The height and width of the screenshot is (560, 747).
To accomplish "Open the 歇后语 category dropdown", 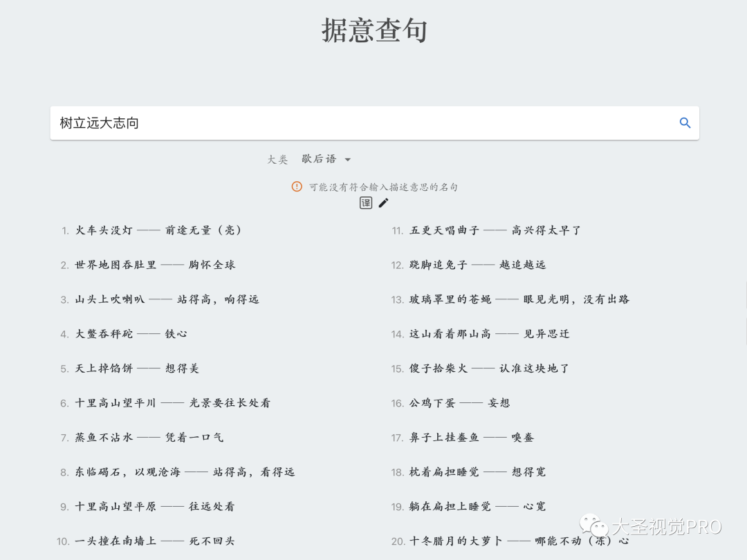I will pyautogui.click(x=319, y=159).
